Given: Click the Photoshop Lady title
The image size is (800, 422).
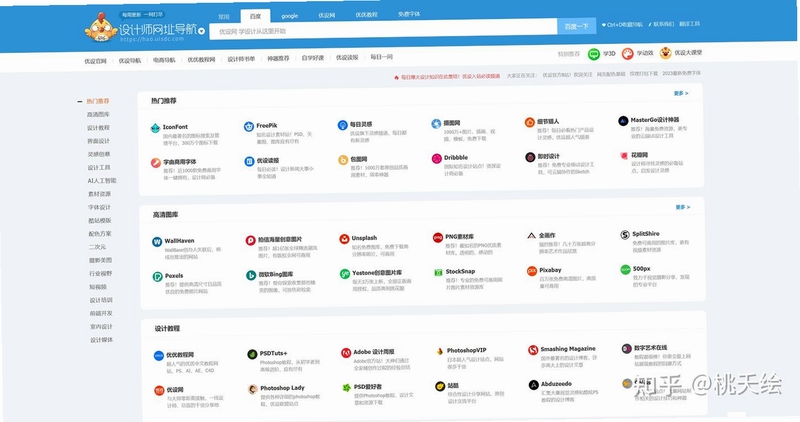Looking at the screenshot, I should coord(282,388).
